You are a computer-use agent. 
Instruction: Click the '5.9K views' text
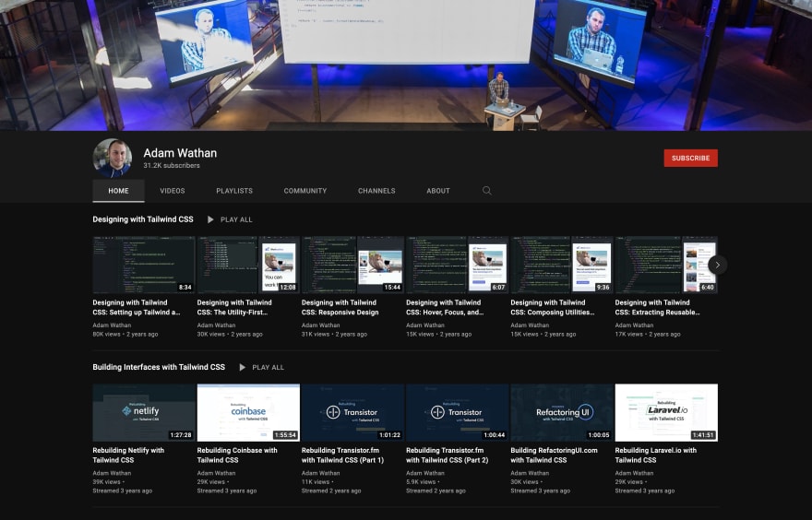click(422, 481)
